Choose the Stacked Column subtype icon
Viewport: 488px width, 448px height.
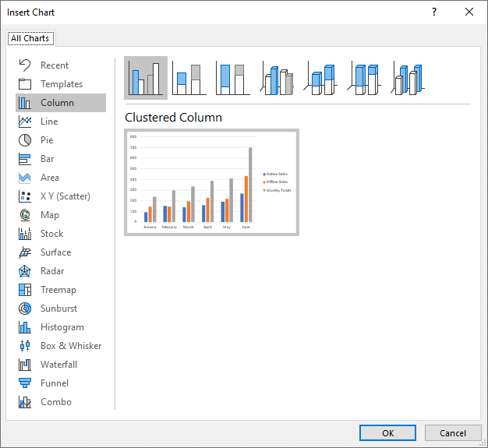[189, 78]
